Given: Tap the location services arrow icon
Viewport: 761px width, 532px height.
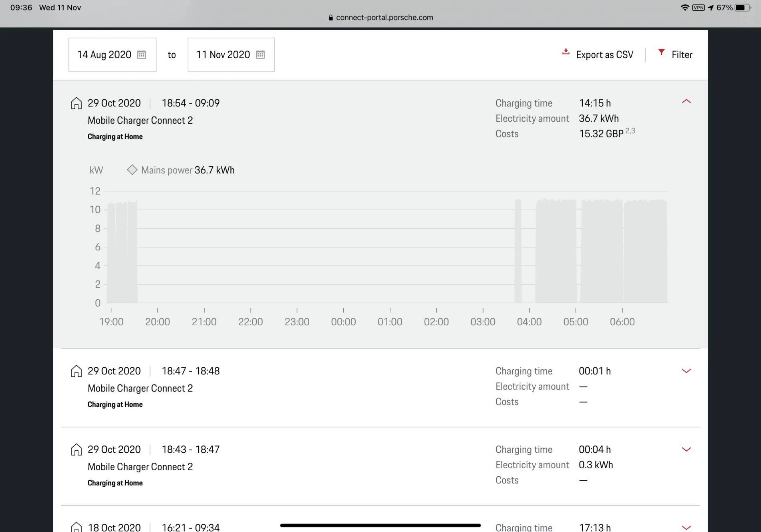Looking at the screenshot, I should [711, 8].
